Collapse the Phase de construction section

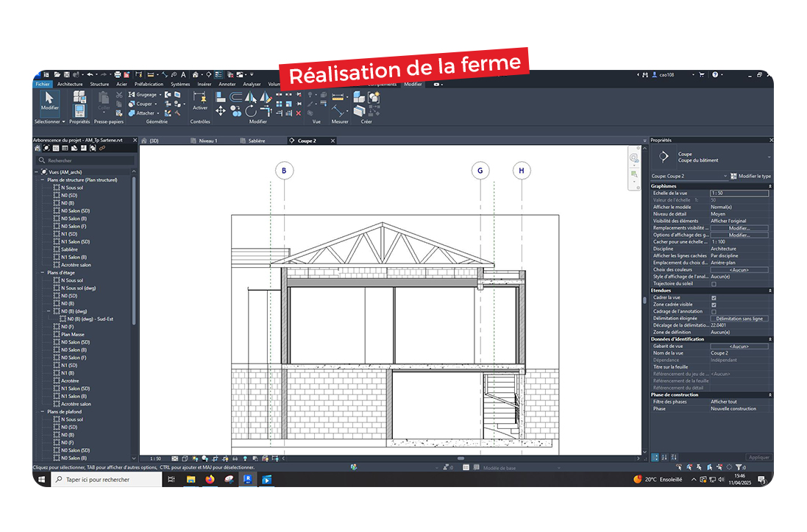tap(770, 395)
